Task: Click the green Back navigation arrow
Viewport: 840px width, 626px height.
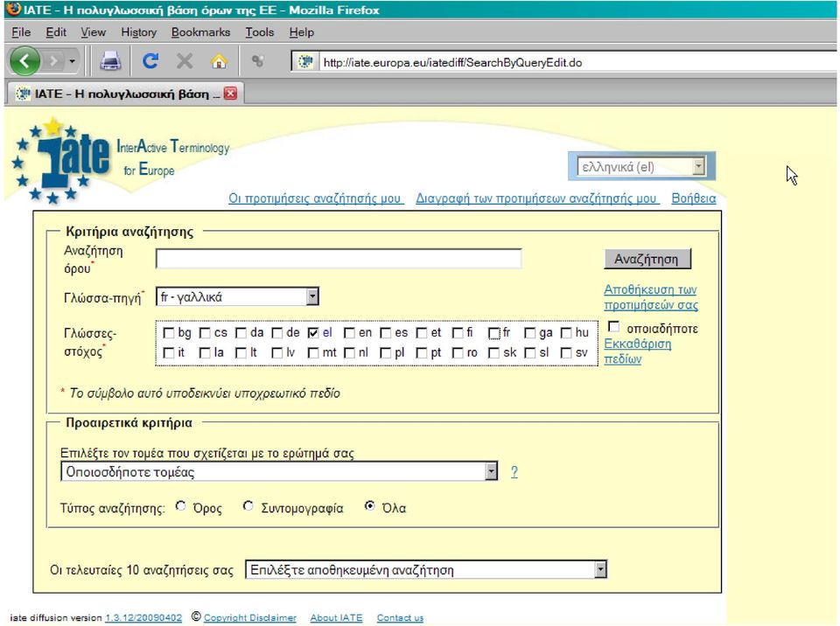Action: (24, 61)
